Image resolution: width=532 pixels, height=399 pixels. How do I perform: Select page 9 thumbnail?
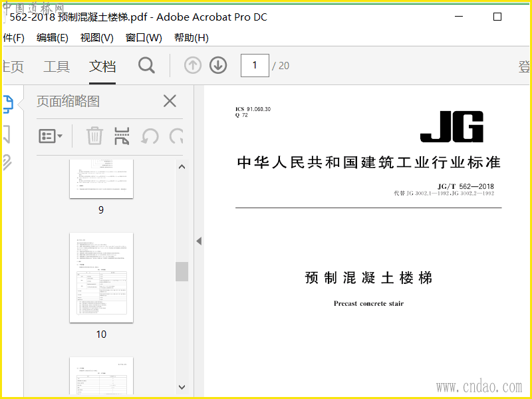coord(102,179)
